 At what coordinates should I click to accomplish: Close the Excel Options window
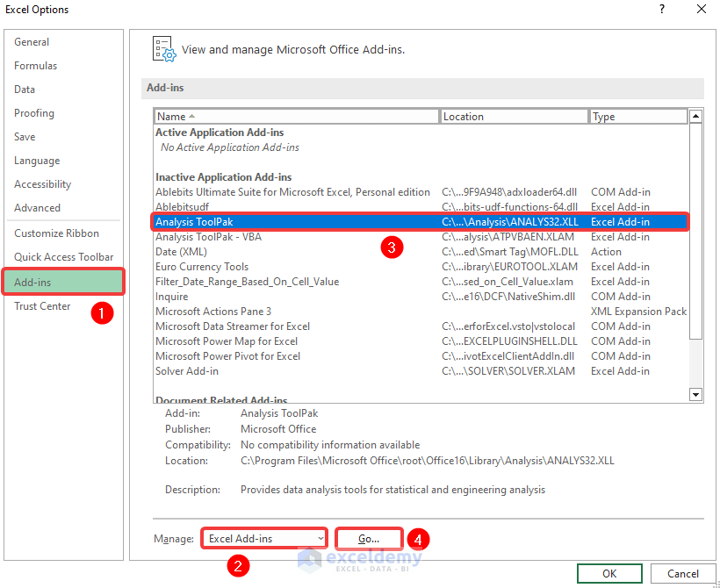click(x=702, y=9)
